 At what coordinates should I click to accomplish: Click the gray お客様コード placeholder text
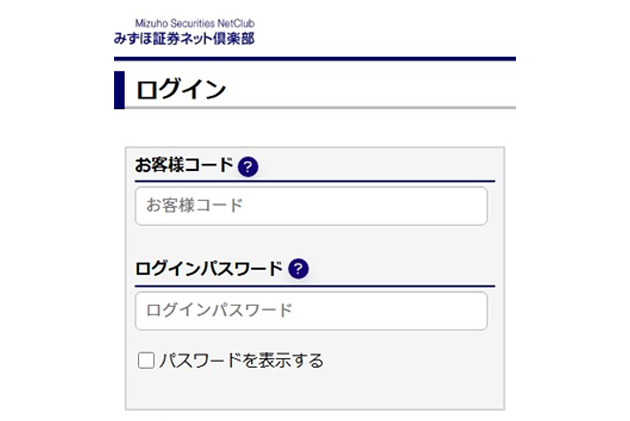(194, 205)
